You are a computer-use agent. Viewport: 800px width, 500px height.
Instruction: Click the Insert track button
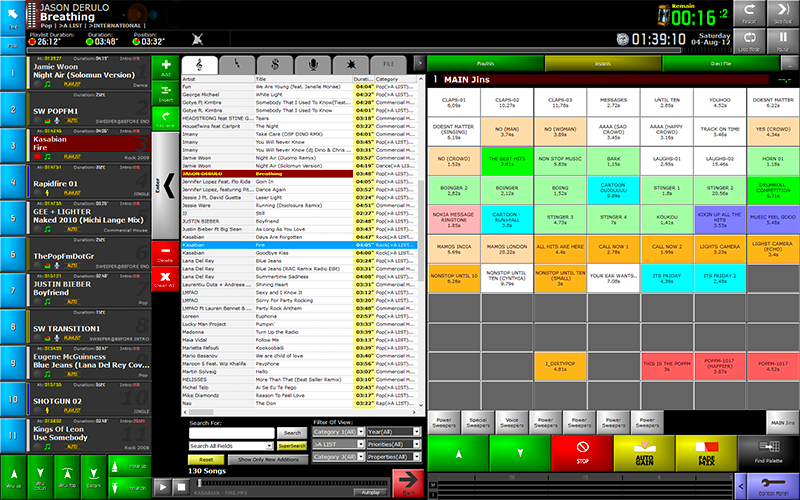point(165,95)
